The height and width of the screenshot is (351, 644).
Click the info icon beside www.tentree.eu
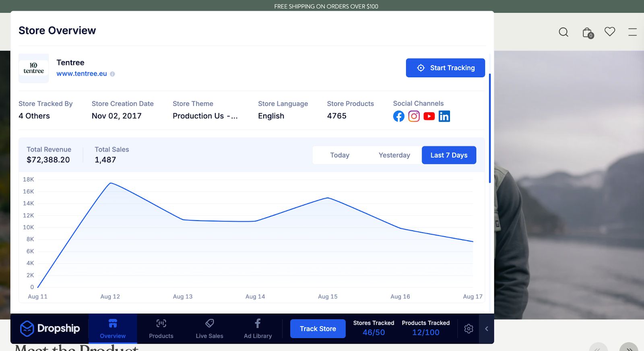[x=113, y=74]
